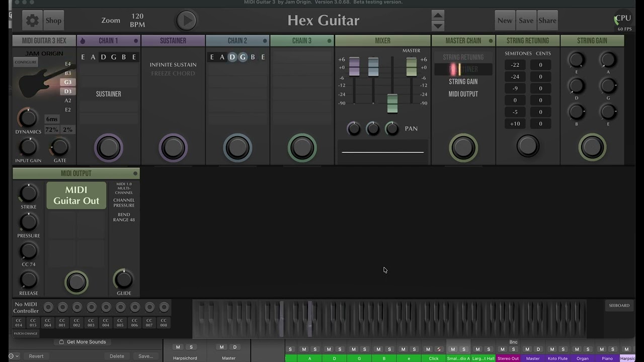Viewport: 644px width, 362px height.
Task: Click the flame icon on Chain 1 header
Action: tap(83, 41)
